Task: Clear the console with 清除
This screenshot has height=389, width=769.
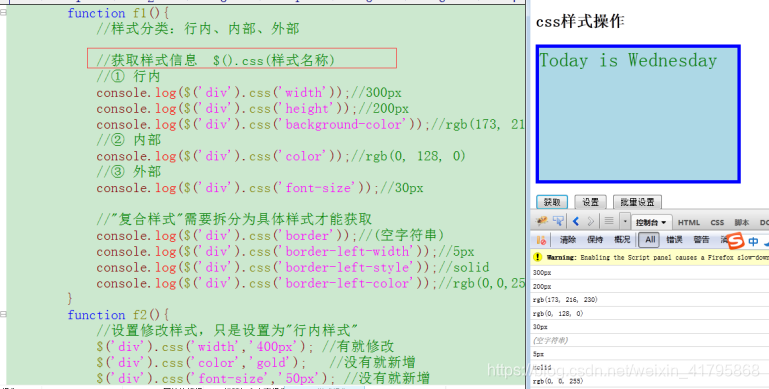Action: tap(568, 240)
